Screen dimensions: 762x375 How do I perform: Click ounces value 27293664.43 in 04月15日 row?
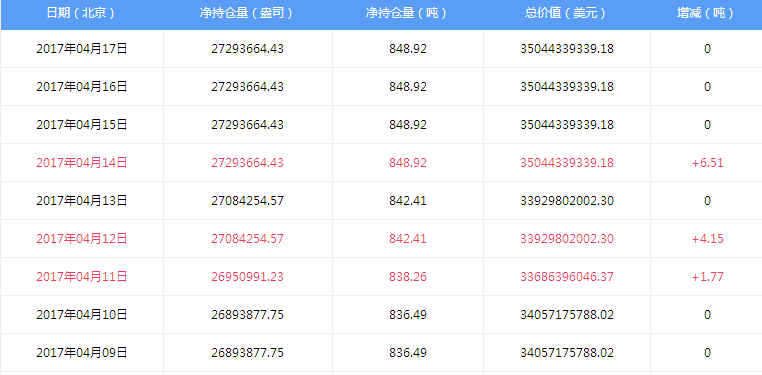click(x=247, y=125)
